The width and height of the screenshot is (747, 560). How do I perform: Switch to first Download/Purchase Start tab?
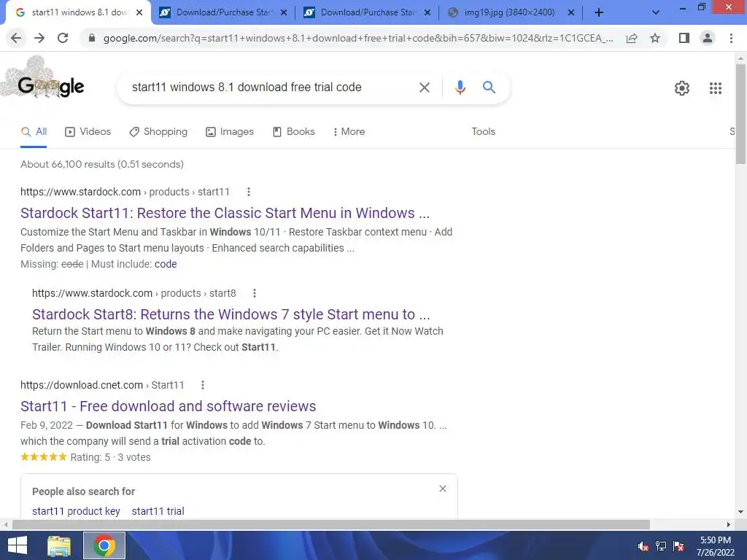tap(222, 13)
